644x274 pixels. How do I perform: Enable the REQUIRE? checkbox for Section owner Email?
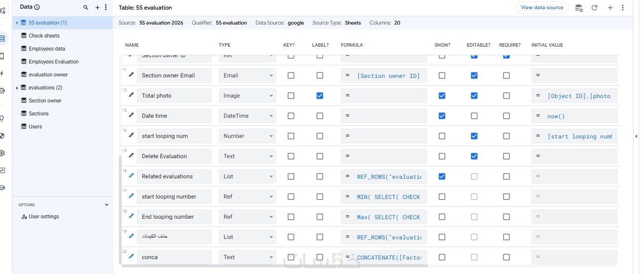(506, 75)
